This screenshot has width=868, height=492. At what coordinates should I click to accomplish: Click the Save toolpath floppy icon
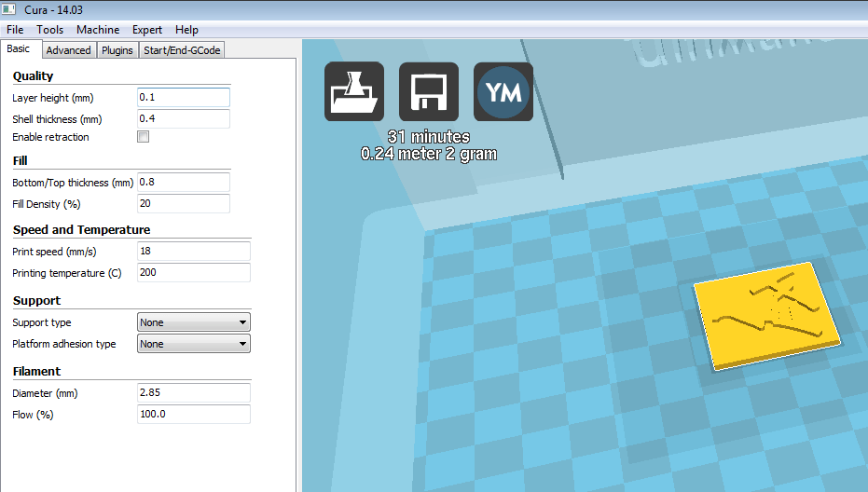click(x=429, y=91)
